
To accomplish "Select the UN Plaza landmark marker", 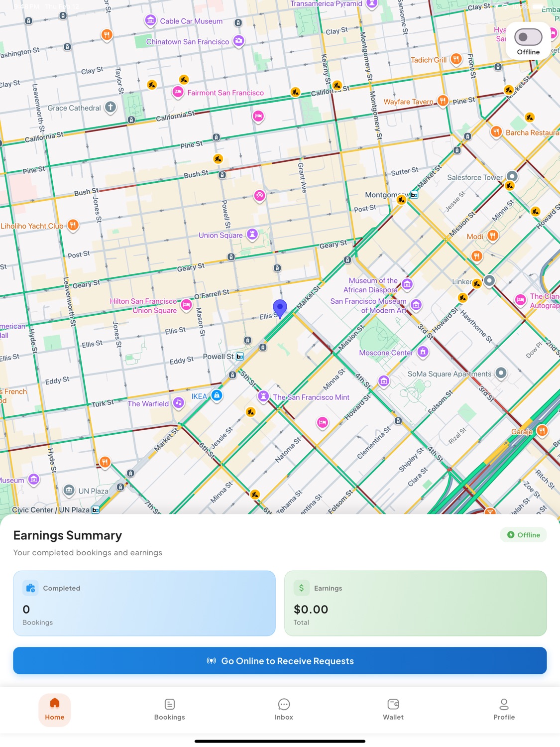I will pos(69,490).
